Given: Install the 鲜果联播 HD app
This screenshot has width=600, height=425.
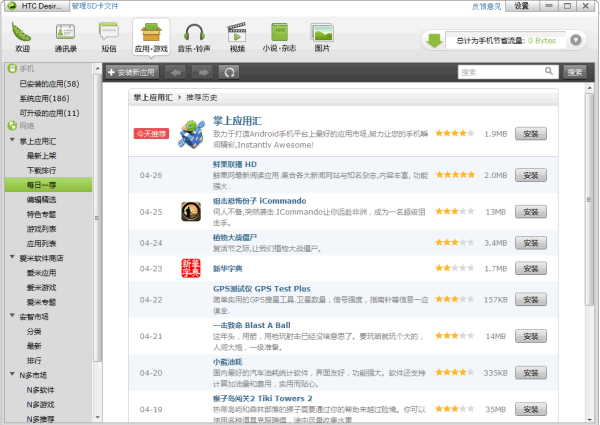Looking at the screenshot, I should click(x=530, y=174).
